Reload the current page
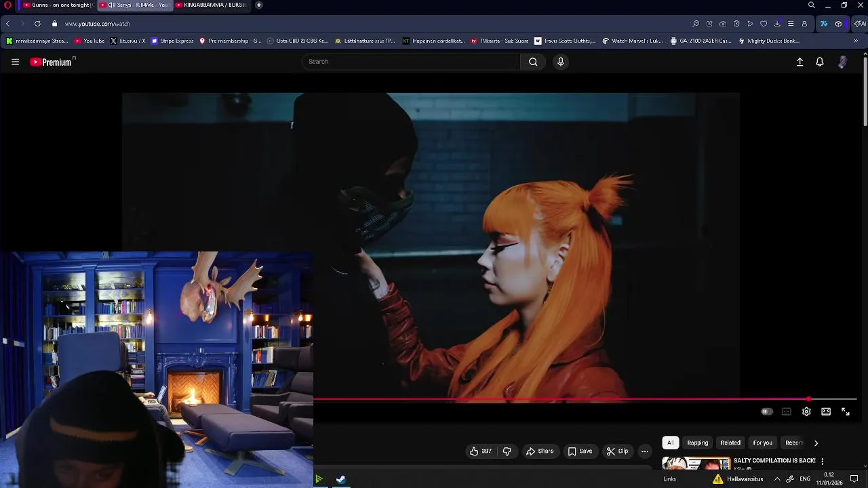The height and width of the screenshot is (488, 868). point(37,24)
